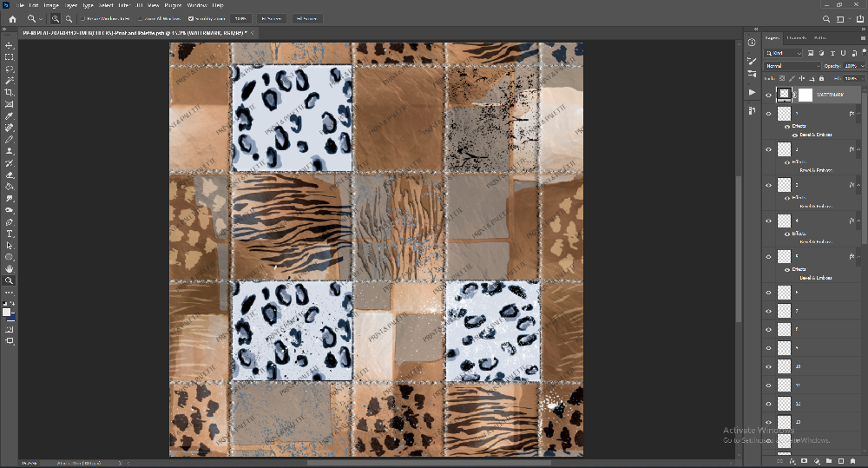This screenshot has width=868, height=468.
Task: Open the search icon at top right
Action: click(x=826, y=19)
